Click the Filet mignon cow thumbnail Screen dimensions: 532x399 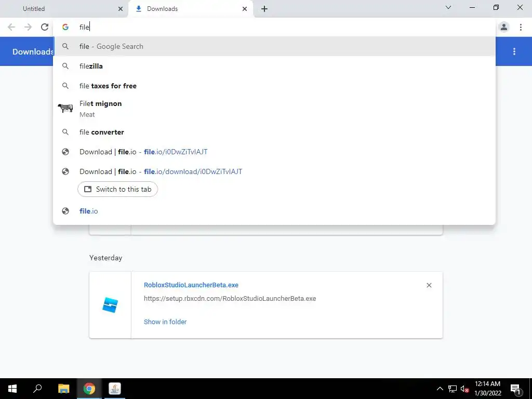click(65, 108)
